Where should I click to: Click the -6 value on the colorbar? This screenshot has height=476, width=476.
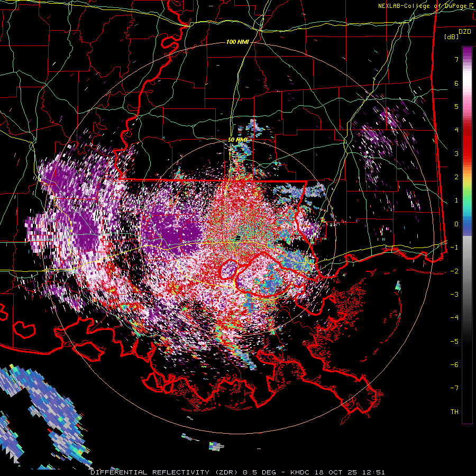[454, 365]
